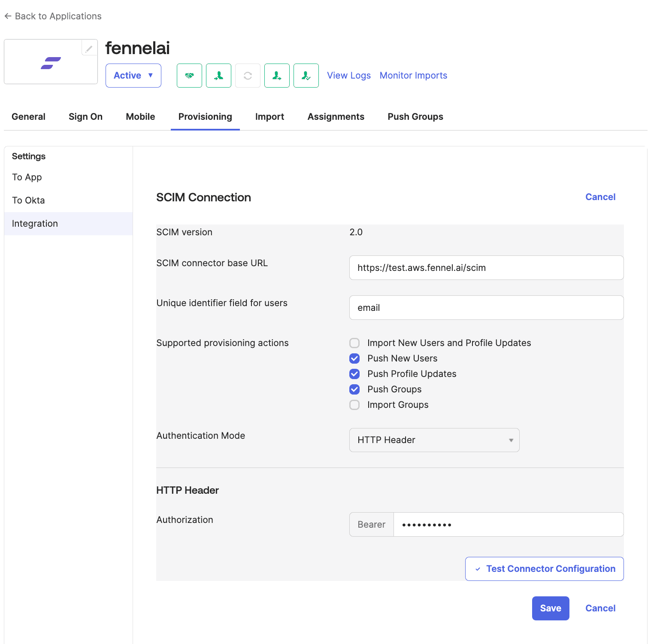Click Cancel next to SCIM Connection heading

pyautogui.click(x=600, y=197)
